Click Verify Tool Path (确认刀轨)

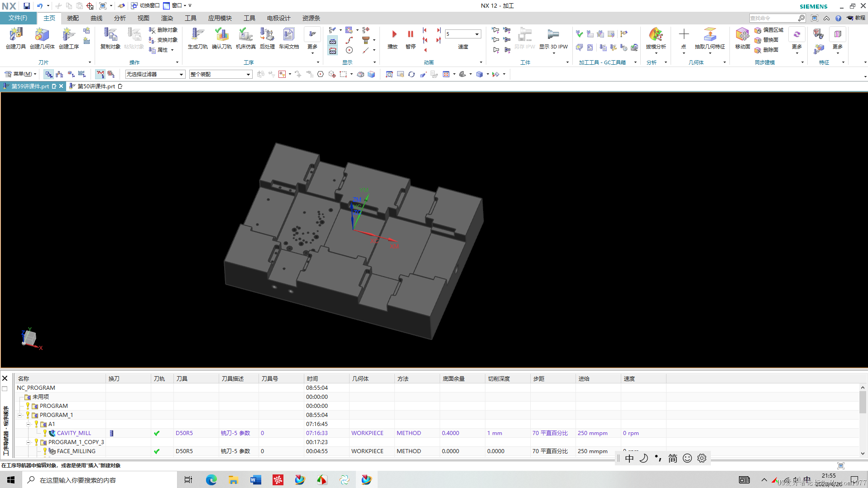point(221,38)
